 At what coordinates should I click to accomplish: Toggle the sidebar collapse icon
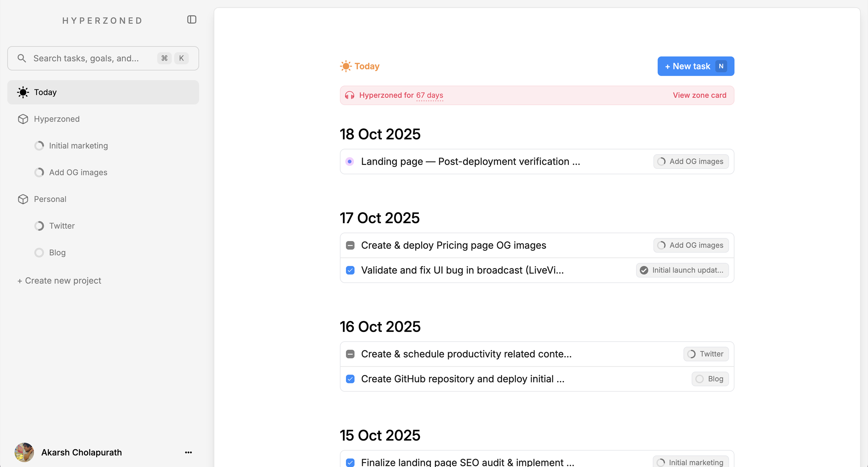(x=192, y=20)
